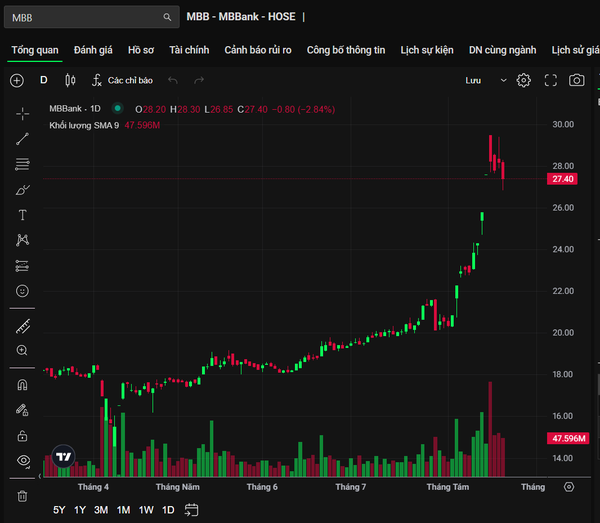Click the green market status dot
600x523 pixels.
[x=118, y=109]
